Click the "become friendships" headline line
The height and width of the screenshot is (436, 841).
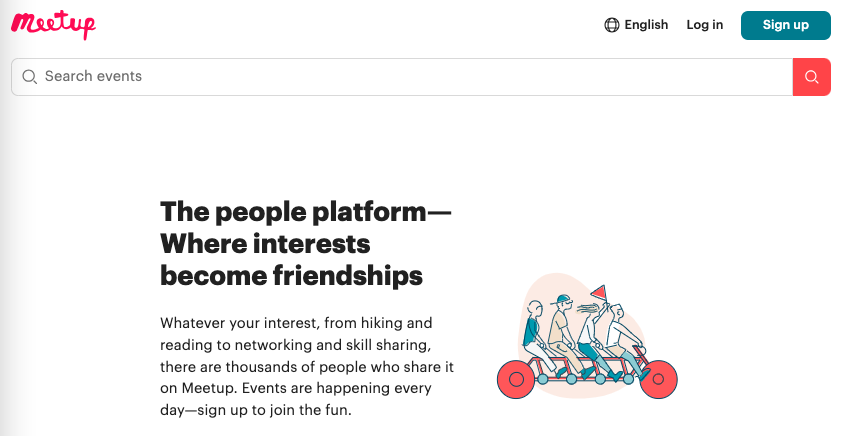point(291,276)
